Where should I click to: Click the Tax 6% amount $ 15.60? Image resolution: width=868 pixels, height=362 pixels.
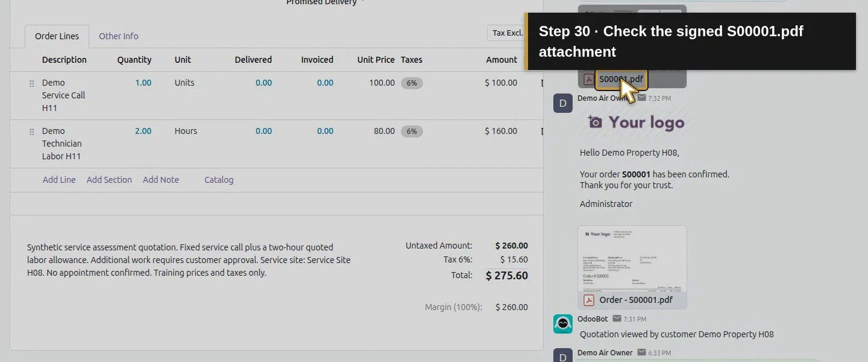coord(514,259)
